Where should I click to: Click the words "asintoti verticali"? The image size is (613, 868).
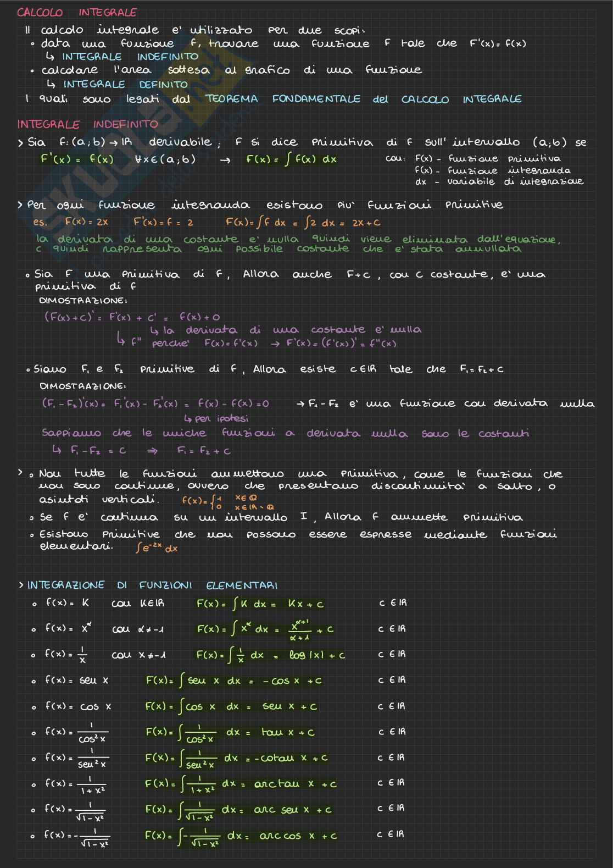[99, 500]
